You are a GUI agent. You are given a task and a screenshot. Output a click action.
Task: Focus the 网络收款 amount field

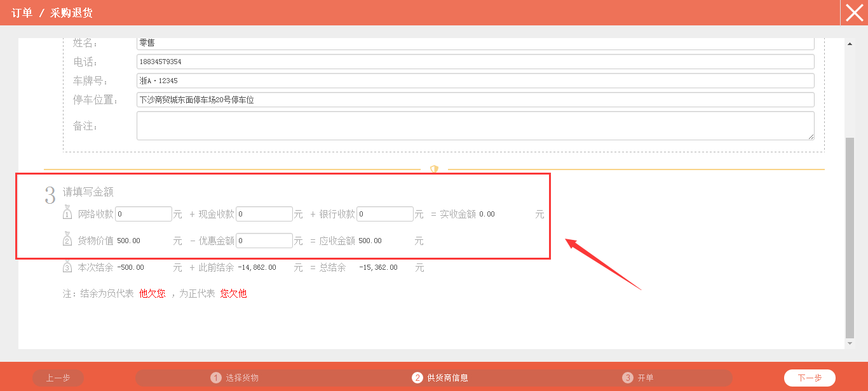tap(144, 214)
